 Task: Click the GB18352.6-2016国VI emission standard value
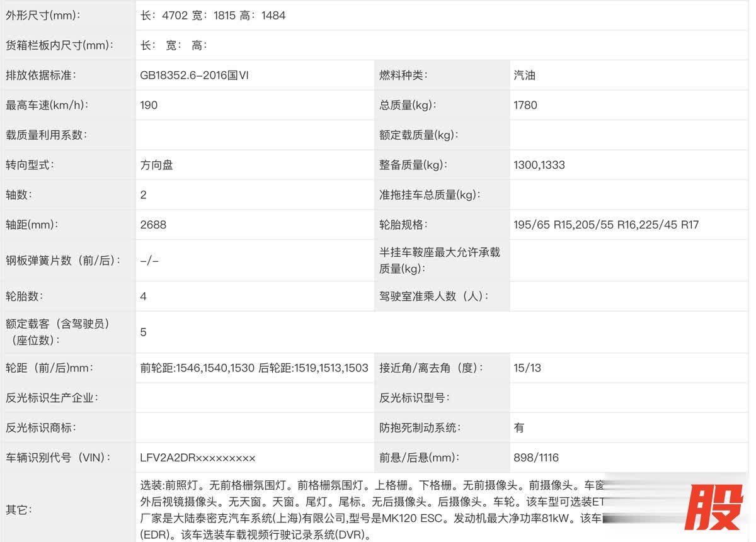[194, 76]
